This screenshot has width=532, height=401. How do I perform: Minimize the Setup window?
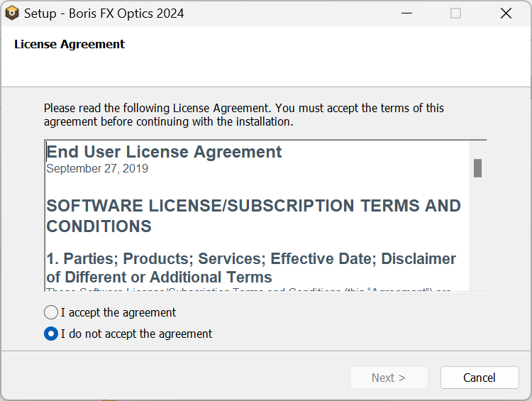pos(406,13)
